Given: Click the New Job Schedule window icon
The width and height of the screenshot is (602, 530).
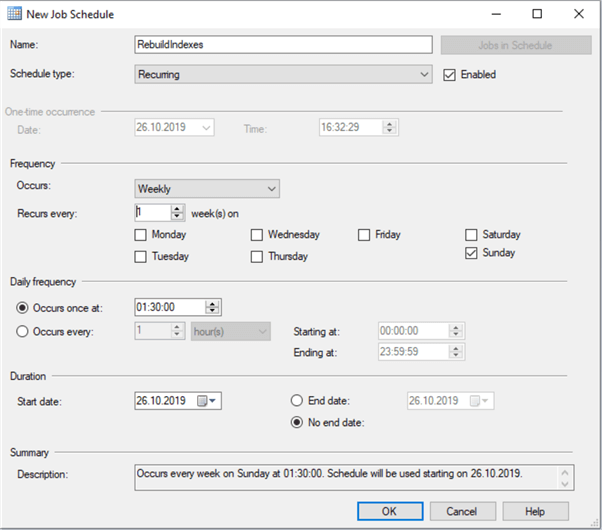Looking at the screenshot, I should (16, 15).
